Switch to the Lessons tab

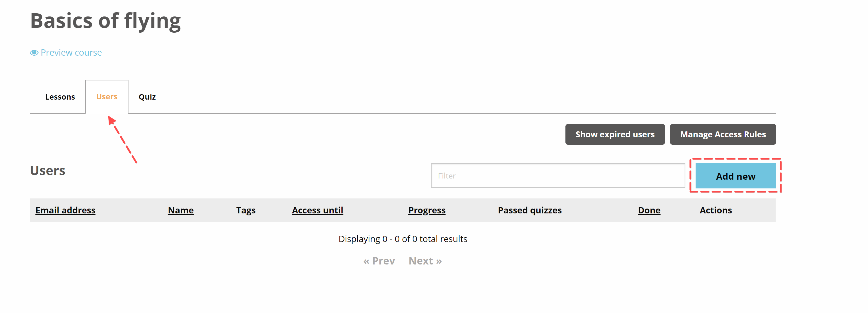coord(60,97)
